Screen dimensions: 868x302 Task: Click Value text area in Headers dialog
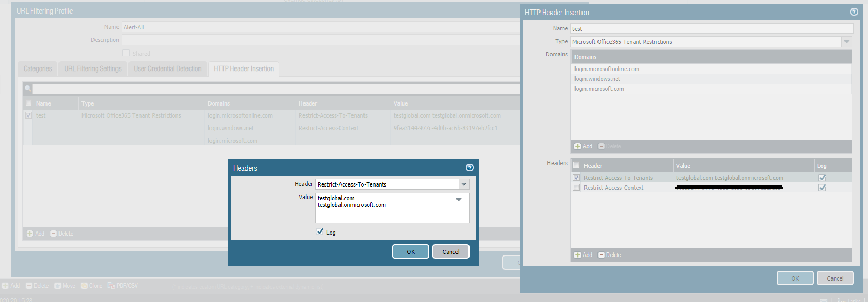click(392, 208)
